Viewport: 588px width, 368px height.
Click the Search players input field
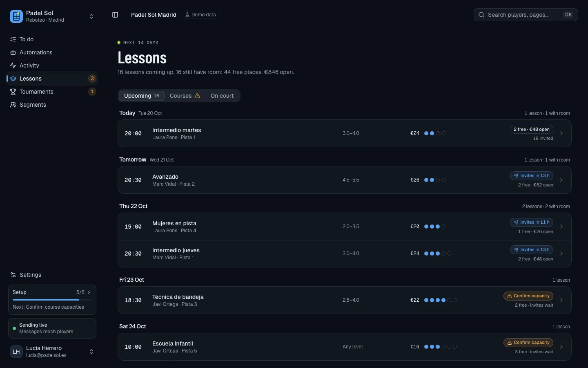526,15
